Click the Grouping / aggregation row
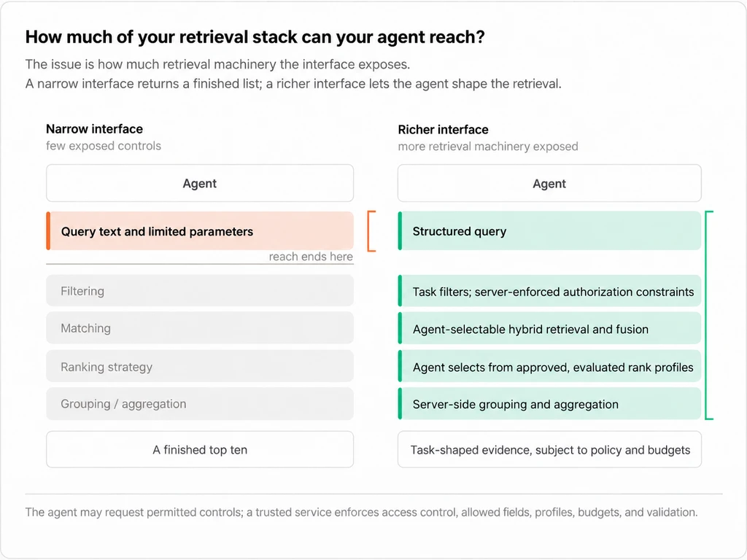This screenshot has height=560, width=747. pos(200,404)
